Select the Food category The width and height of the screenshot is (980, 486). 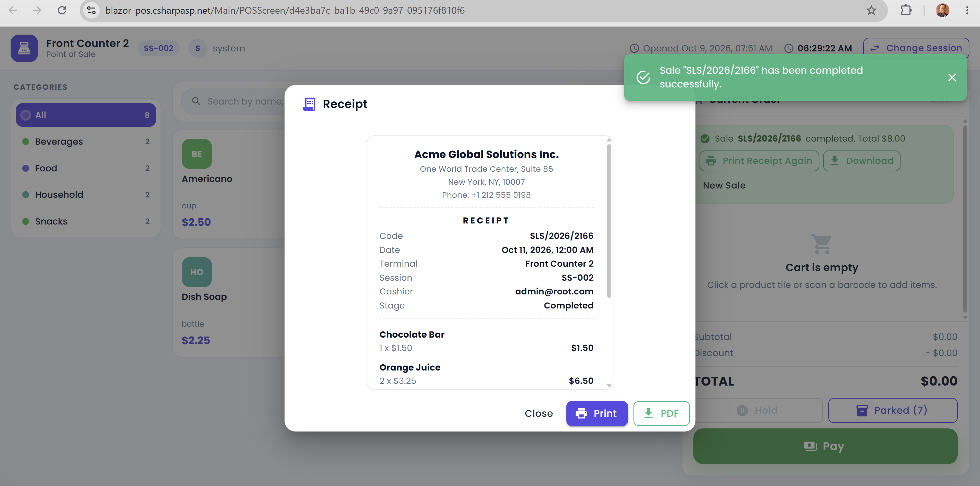point(86,168)
